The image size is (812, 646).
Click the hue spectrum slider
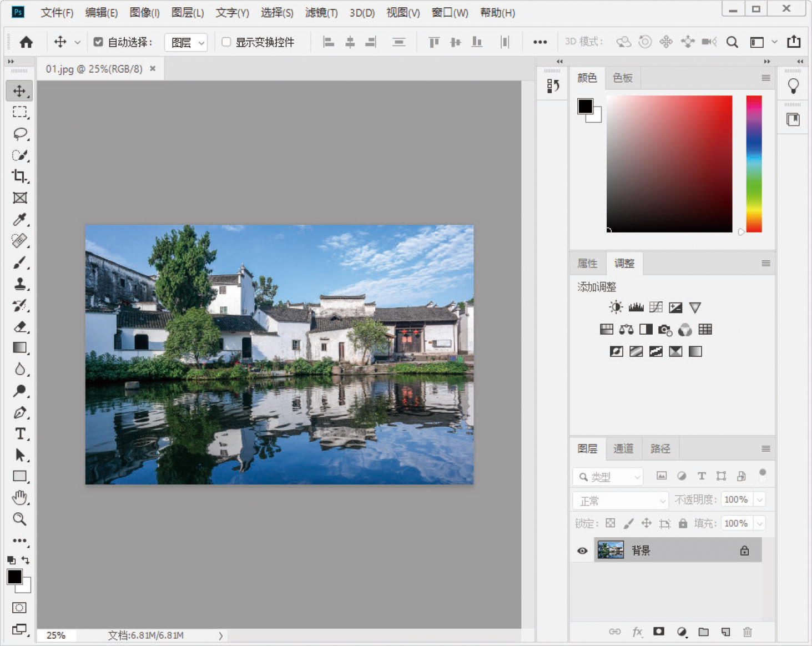[754, 164]
